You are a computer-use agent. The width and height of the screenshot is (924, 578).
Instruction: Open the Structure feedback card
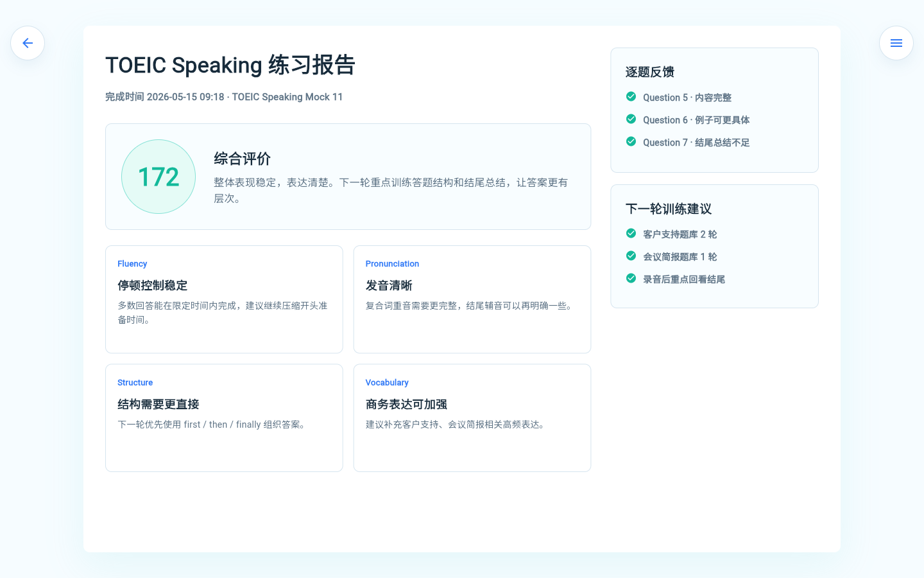(x=224, y=418)
